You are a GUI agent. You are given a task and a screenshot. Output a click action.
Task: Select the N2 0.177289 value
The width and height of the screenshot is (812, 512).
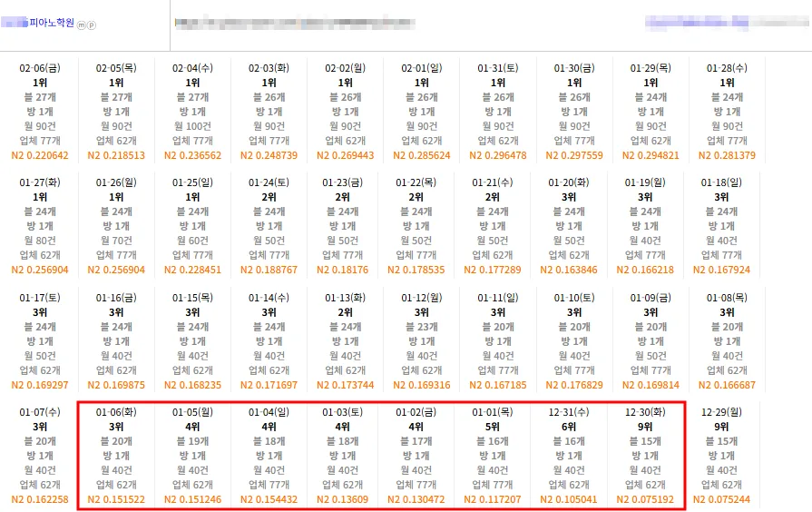tap(493, 270)
